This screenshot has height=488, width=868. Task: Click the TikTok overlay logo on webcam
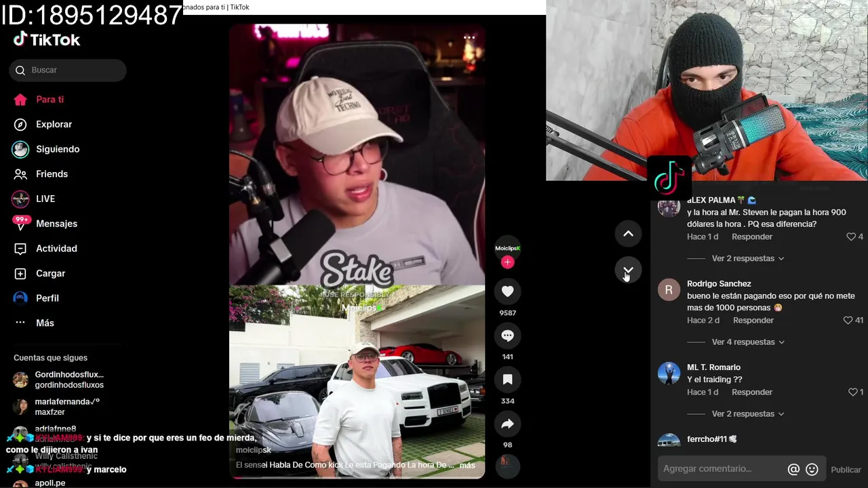(x=669, y=178)
